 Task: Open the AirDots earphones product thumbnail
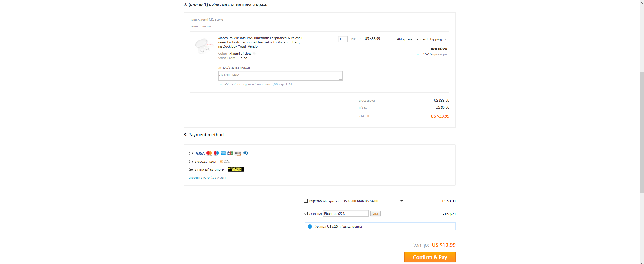[203, 46]
